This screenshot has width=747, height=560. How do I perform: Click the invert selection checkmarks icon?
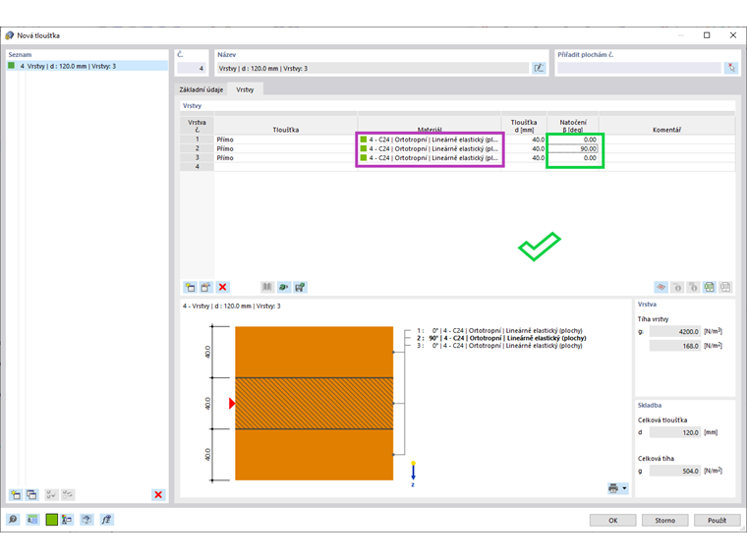tap(68, 495)
